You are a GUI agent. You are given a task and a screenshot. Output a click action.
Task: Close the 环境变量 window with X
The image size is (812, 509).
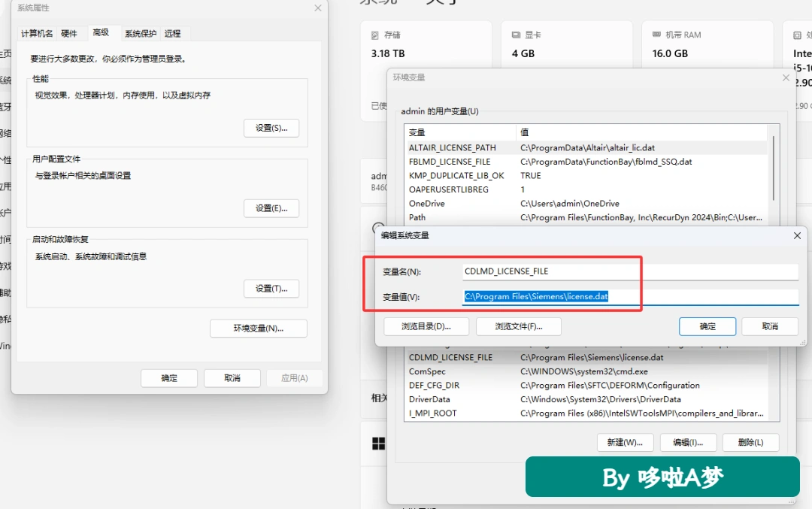pyautogui.click(x=786, y=77)
